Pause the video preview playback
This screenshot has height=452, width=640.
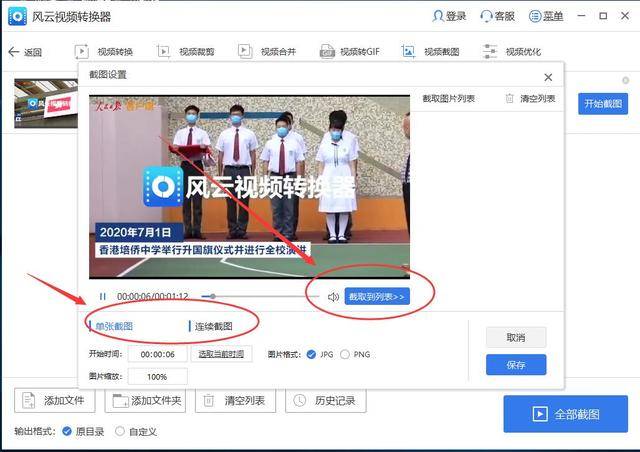click(102, 296)
